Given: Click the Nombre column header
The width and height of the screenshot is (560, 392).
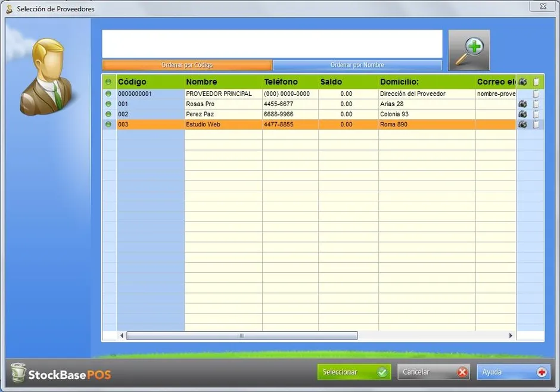Looking at the screenshot, I should pyautogui.click(x=223, y=82).
